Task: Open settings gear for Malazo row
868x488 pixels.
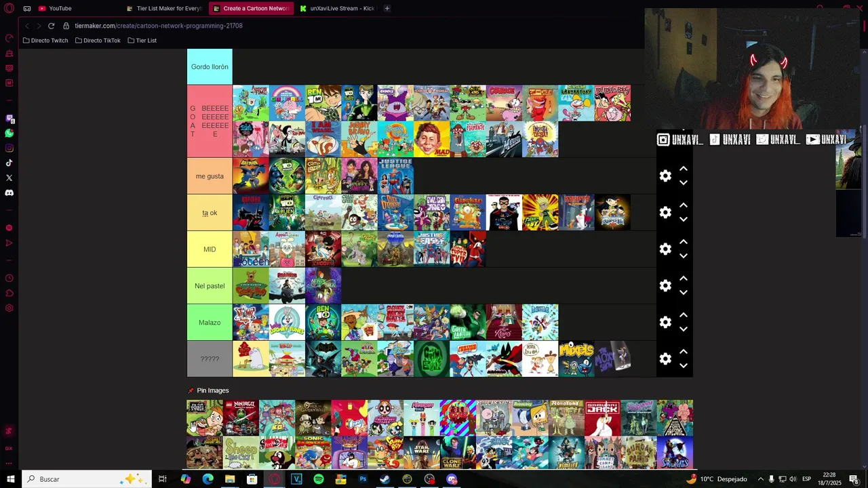Action: click(x=665, y=323)
